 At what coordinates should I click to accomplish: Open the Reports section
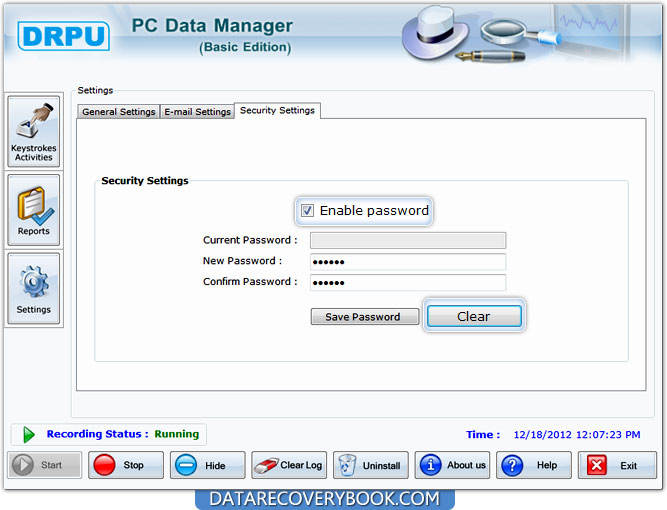point(34,210)
